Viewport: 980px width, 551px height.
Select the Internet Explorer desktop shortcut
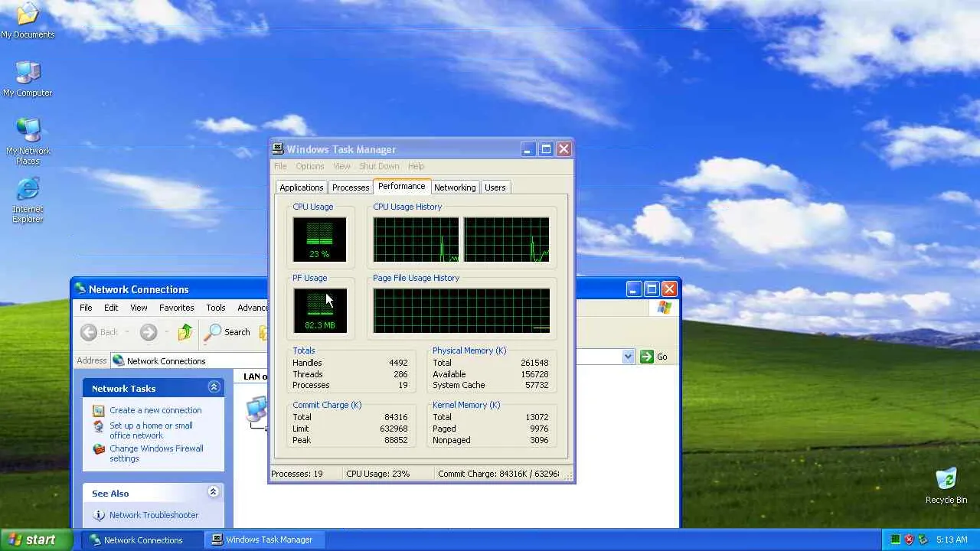pyautogui.click(x=28, y=200)
